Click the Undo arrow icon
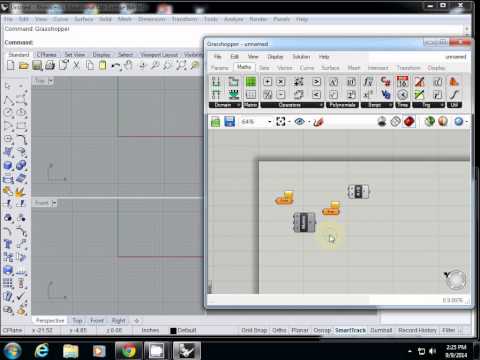Screen dimensions: 480x360 click(115, 66)
